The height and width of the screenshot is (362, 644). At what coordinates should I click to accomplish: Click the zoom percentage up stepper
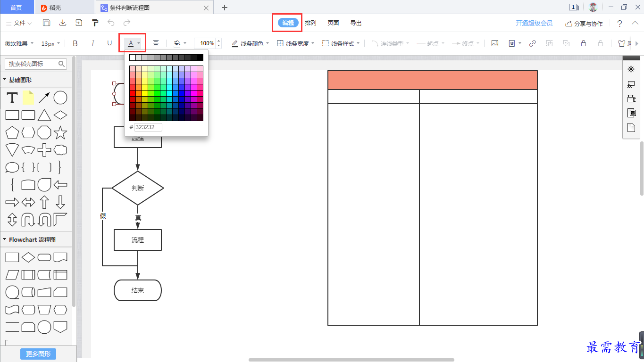click(218, 41)
